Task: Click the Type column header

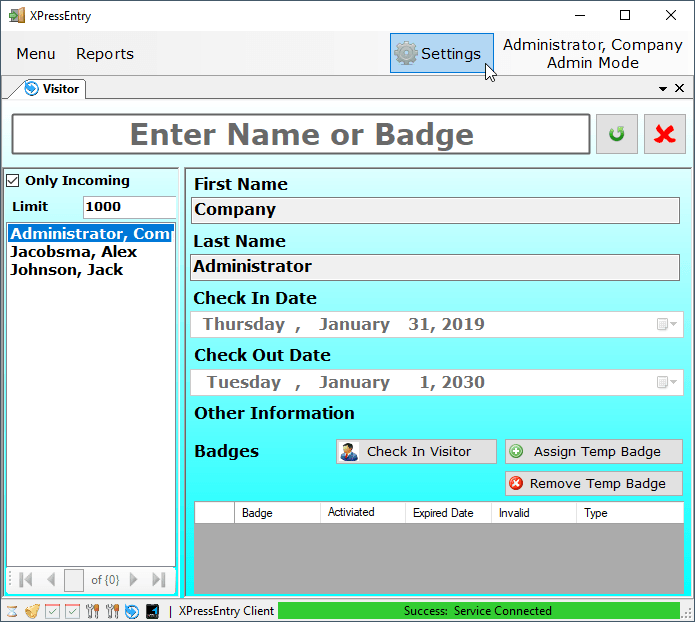Action: pyautogui.click(x=630, y=512)
